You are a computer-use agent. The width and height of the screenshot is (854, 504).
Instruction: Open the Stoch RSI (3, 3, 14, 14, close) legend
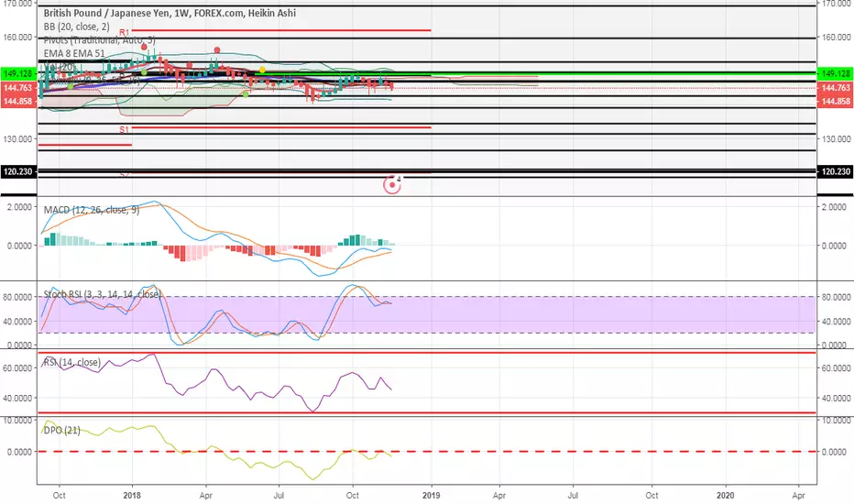[x=103, y=294]
